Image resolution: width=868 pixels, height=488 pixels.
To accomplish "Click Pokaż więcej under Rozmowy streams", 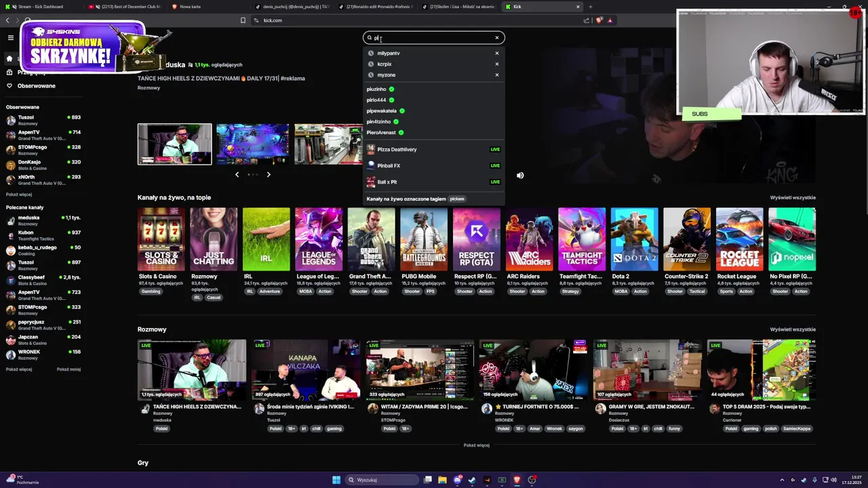I will pyautogui.click(x=476, y=445).
